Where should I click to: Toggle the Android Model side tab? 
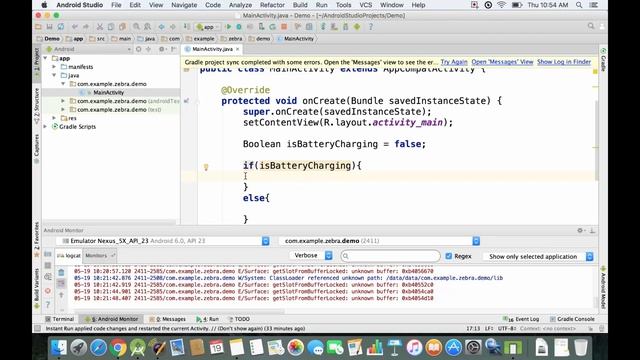click(603, 287)
